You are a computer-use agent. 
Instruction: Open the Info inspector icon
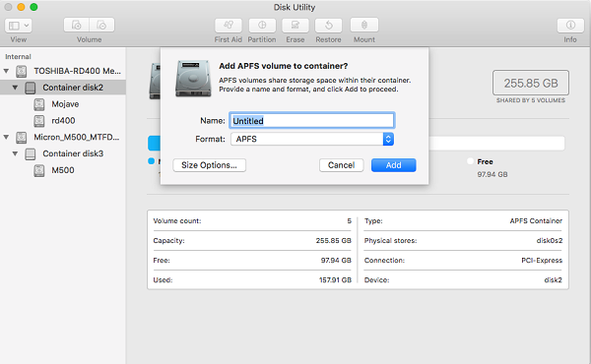click(570, 26)
